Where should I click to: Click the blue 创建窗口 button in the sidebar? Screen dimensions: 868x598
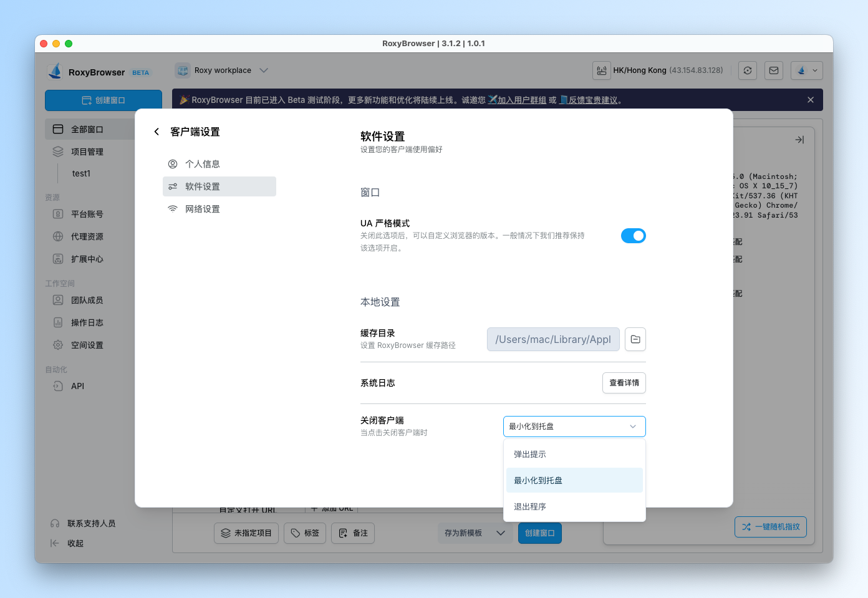point(104,100)
